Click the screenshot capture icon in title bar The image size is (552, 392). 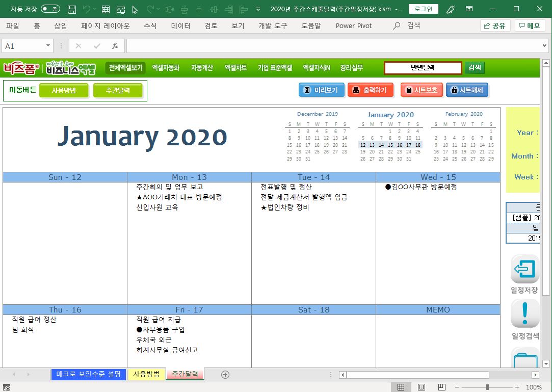(x=121, y=10)
